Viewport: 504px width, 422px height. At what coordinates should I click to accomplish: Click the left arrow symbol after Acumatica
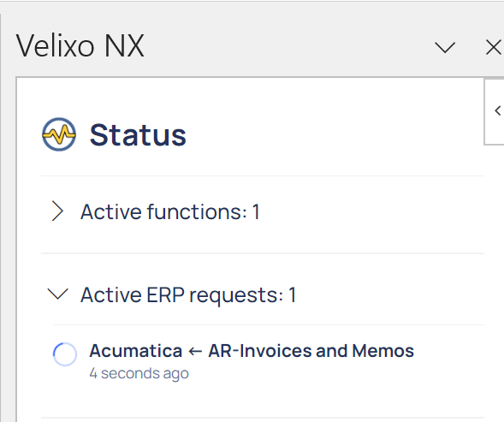click(195, 351)
